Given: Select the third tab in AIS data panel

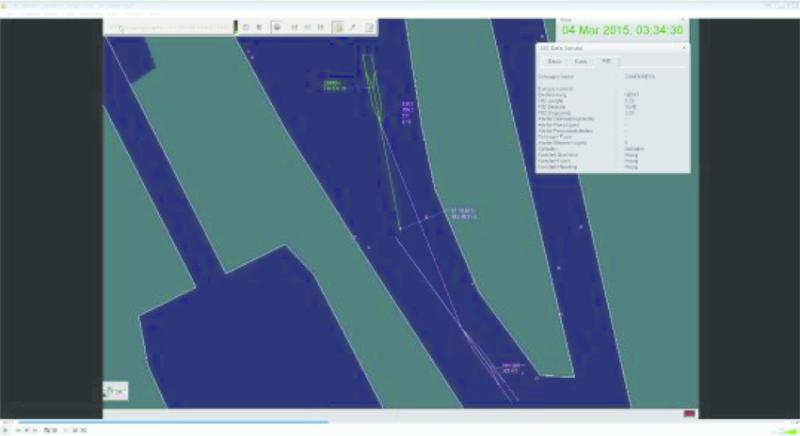Looking at the screenshot, I should pos(604,62).
